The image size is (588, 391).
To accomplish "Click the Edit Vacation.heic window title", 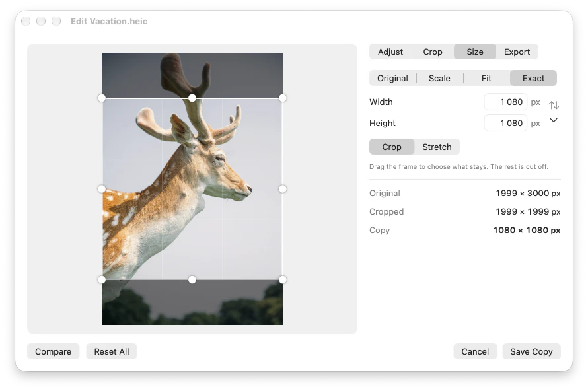I will tap(109, 21).
